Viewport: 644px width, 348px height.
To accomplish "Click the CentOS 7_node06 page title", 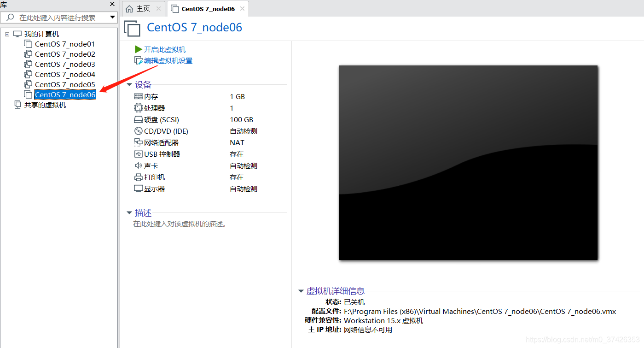I will pos(194,28).
